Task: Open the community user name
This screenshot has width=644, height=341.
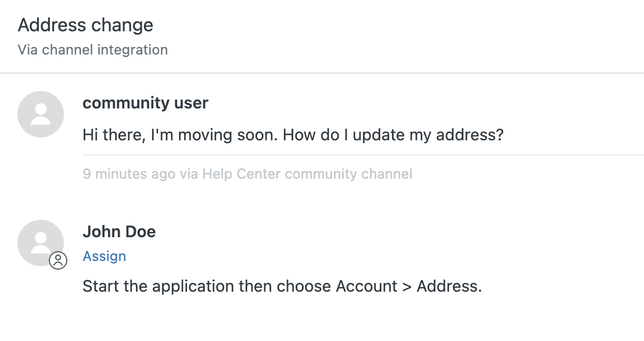Action: click(x=145, y=103)
